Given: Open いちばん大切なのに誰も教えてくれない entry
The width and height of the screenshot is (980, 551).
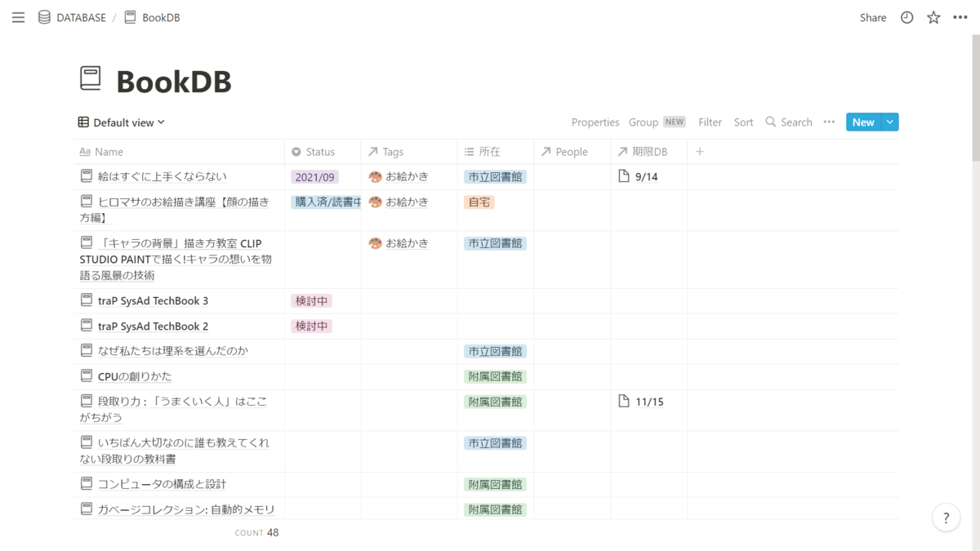Looking at the screenshot, I should pos(175,451).
